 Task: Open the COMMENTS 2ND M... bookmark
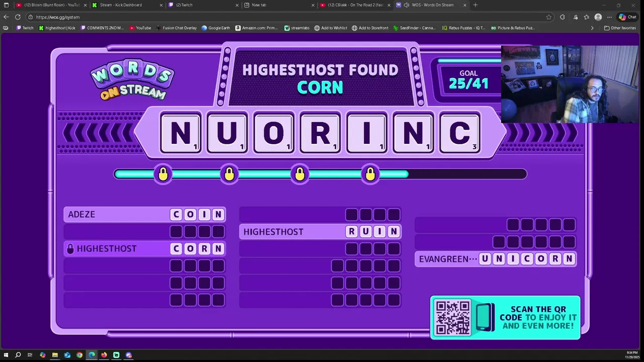[x=102, y=28]
